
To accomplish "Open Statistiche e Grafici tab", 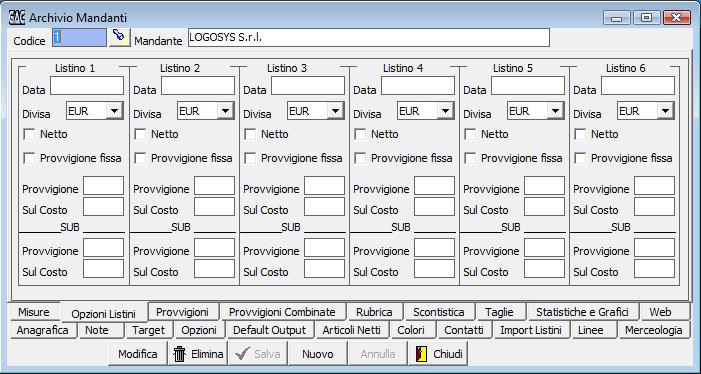I will 583,312.
